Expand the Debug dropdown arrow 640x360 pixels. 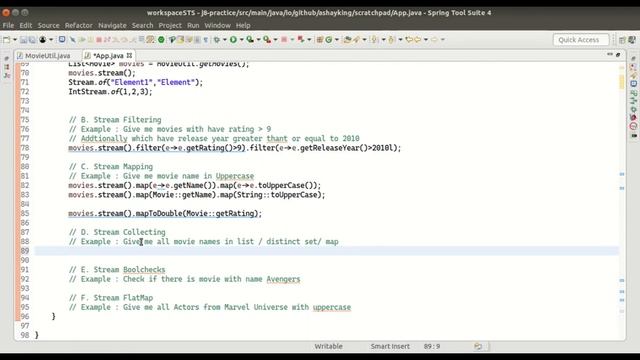224,40
